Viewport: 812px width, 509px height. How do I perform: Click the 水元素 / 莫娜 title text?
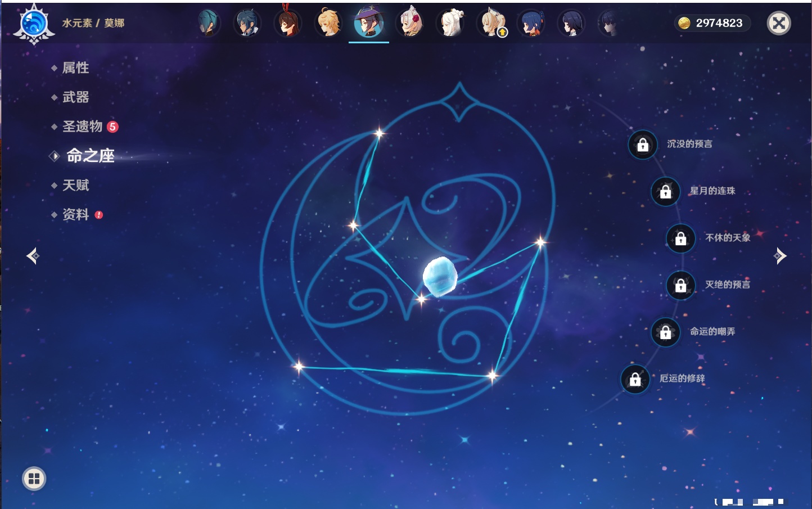93,23
